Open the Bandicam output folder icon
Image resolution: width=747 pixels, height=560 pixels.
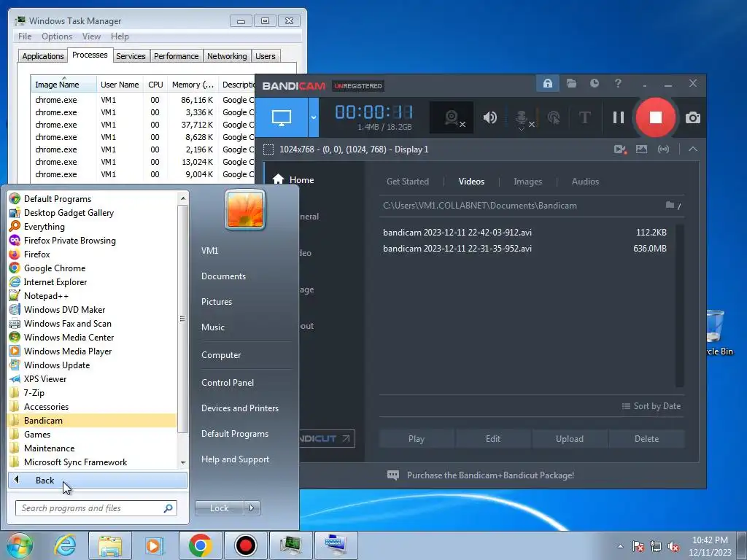point(571,83)
